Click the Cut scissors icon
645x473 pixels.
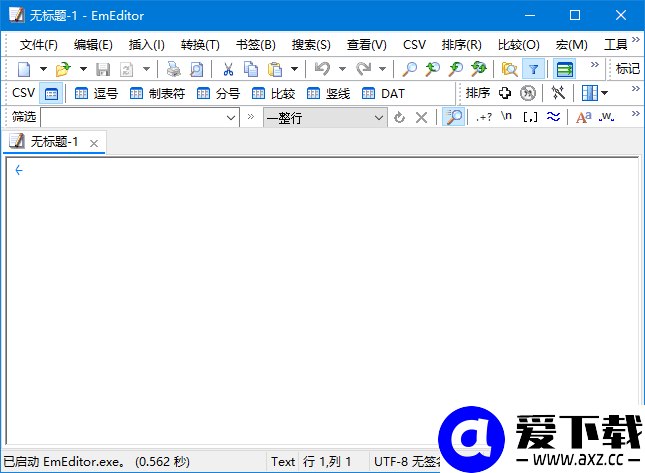click(x=228, y=69)
